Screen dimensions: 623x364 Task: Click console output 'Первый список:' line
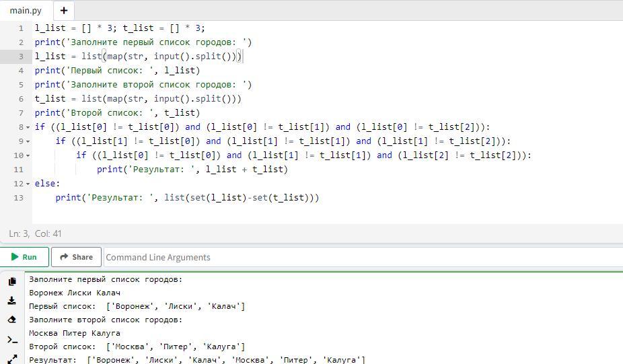pyautogui.click(x=137, y=306)
